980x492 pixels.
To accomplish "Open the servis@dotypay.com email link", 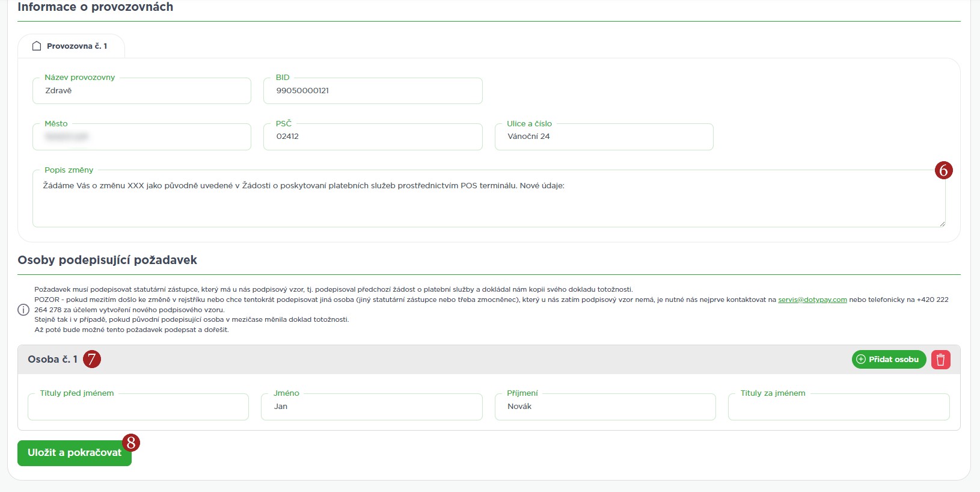I will [812, 300].
